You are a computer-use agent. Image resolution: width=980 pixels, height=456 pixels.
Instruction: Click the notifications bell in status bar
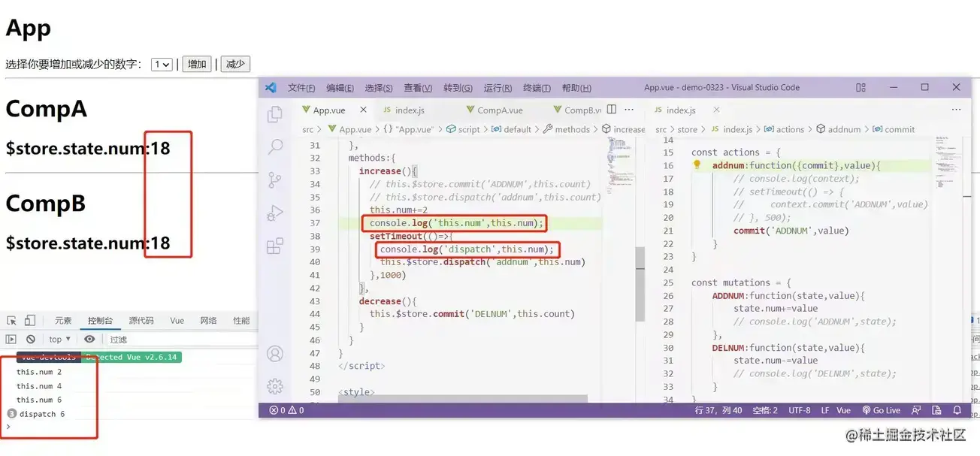[957, 410]
